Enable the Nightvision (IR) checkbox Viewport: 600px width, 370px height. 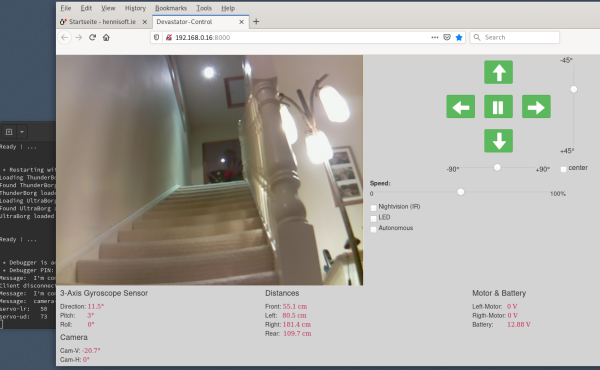pyautogui.click(x=373, y=208)
